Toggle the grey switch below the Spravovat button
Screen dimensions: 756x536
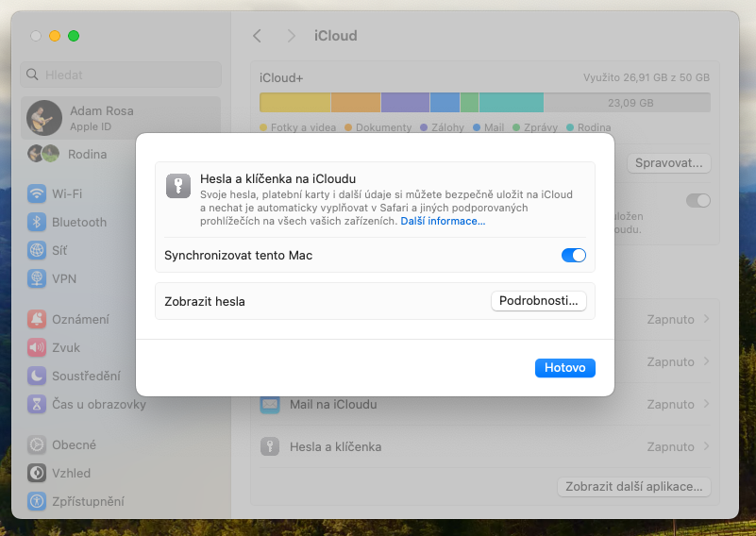[698, 200]
